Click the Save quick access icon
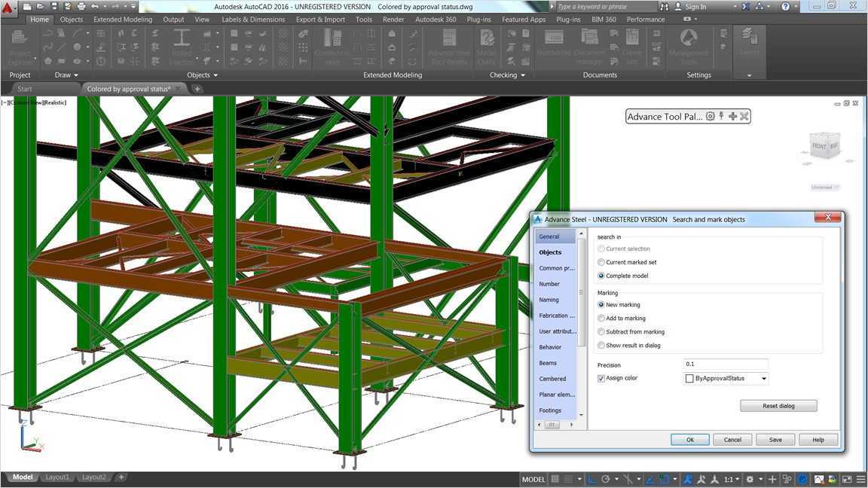The image size is (868, 488). pos(54,7)
